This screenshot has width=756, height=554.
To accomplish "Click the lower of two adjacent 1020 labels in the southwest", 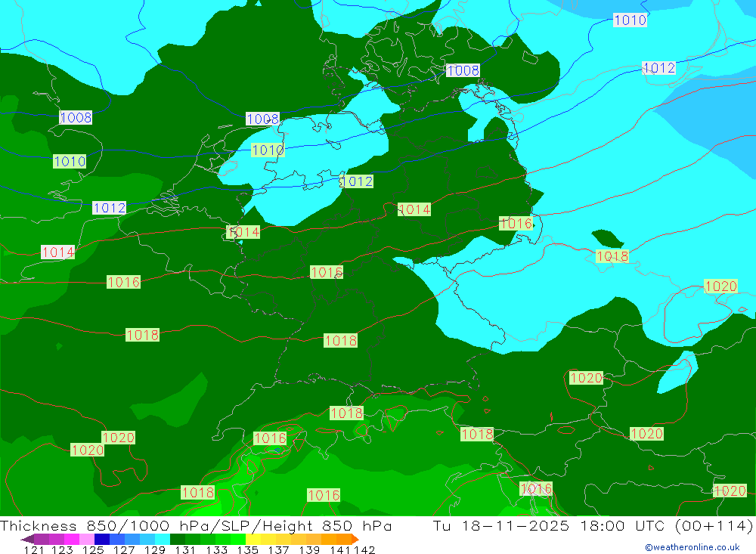I will 87,450.
